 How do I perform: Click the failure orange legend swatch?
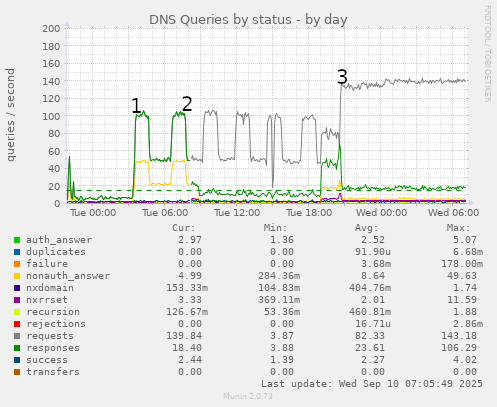tap(17, 264)
